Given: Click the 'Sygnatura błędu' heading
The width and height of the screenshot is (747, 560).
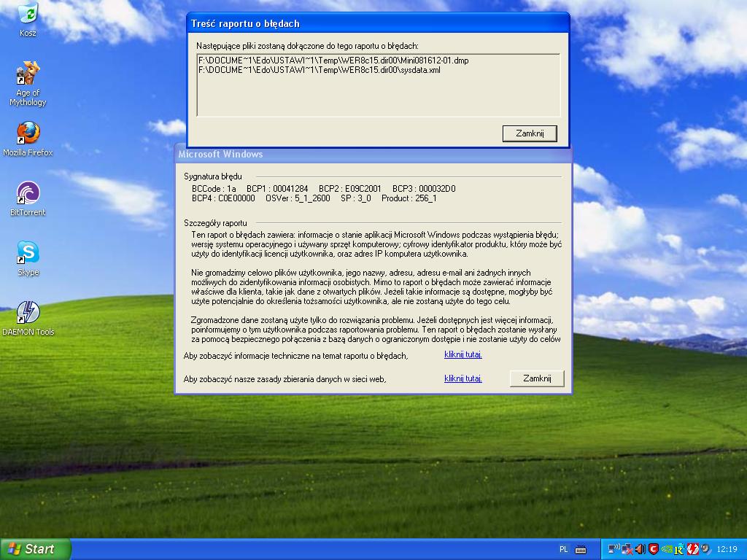Looking at the screenshot, I should pyautogui.click(x=213, y=176).
